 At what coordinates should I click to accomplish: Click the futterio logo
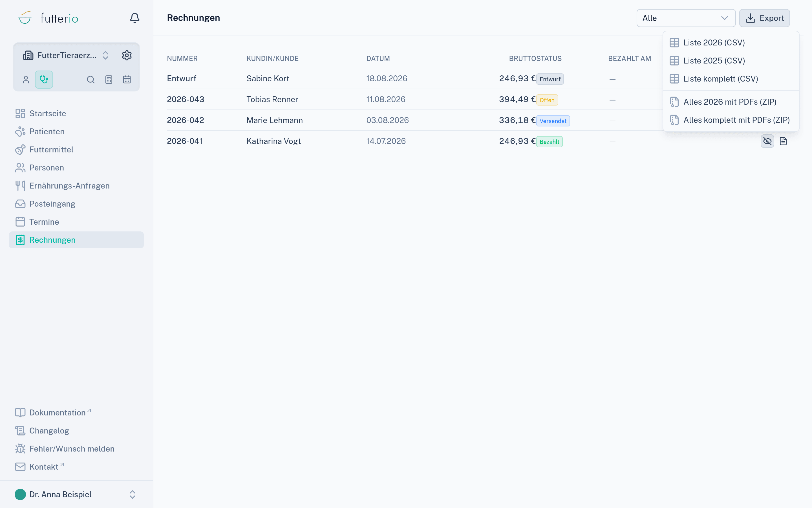tap(48, 18)
